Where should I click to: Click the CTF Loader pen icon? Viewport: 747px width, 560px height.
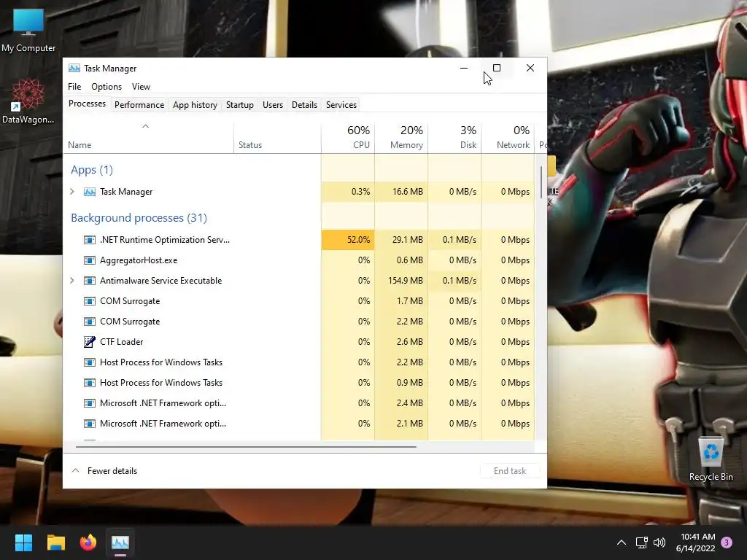pos(90,342)
